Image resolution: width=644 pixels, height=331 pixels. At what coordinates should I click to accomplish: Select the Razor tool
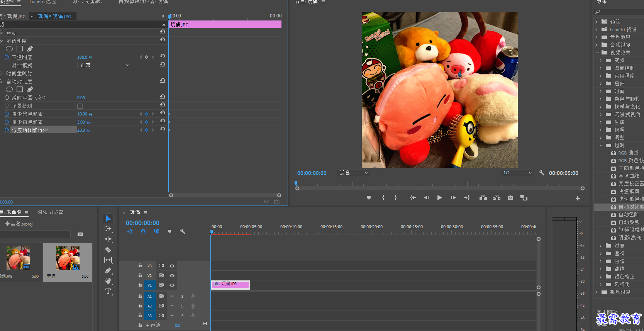tap(108, 250)
